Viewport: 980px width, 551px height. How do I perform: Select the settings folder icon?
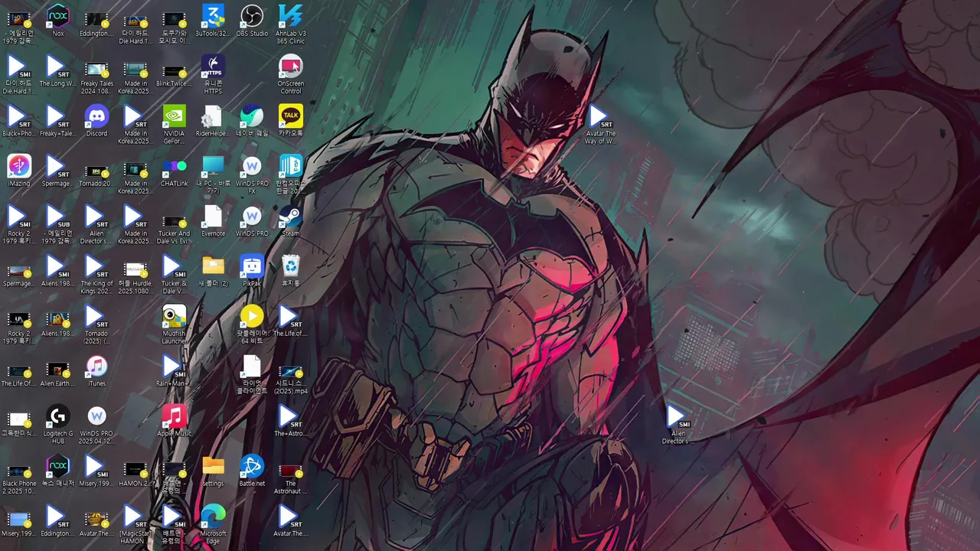[213, 471]
